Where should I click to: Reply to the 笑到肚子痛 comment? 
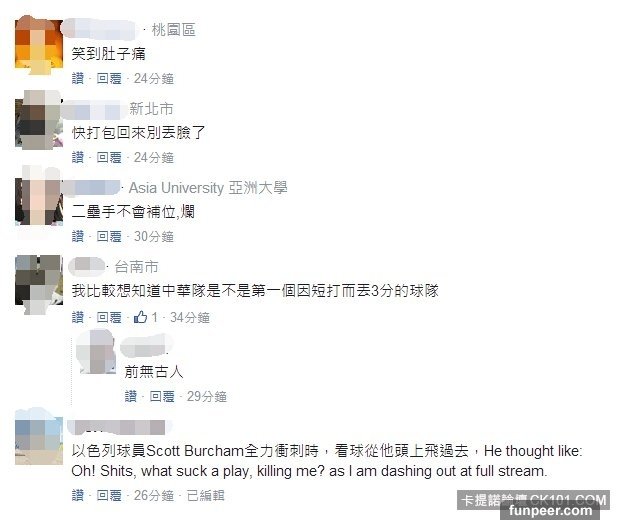(109, 78)
